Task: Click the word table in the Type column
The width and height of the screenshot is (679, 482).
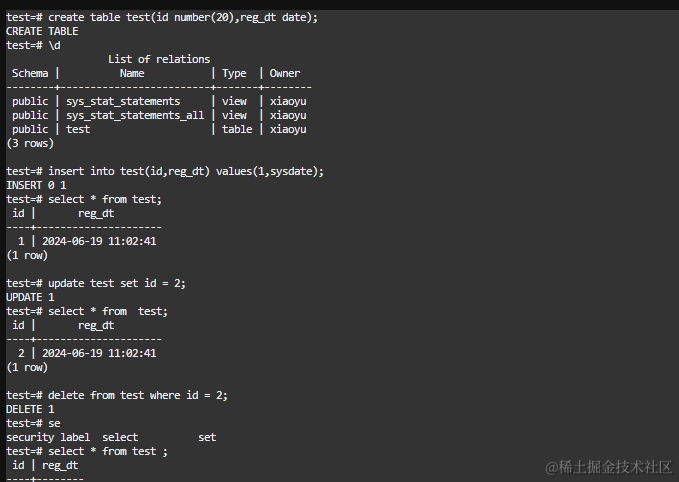Action: (x=237, y=129)
